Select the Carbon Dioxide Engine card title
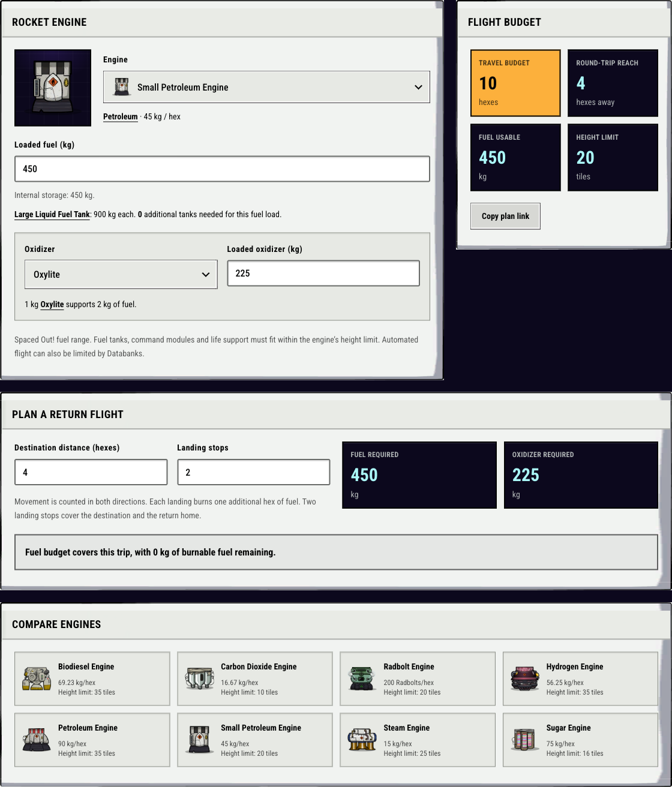Image resolution: width=672 pixels, height=787 pixels. coord(259,666)
